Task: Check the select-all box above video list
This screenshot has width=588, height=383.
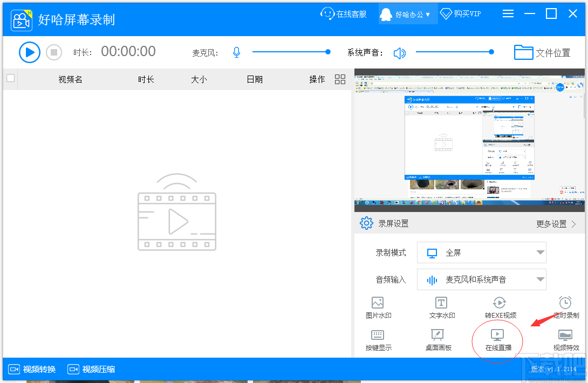Action: pos(10,78)
